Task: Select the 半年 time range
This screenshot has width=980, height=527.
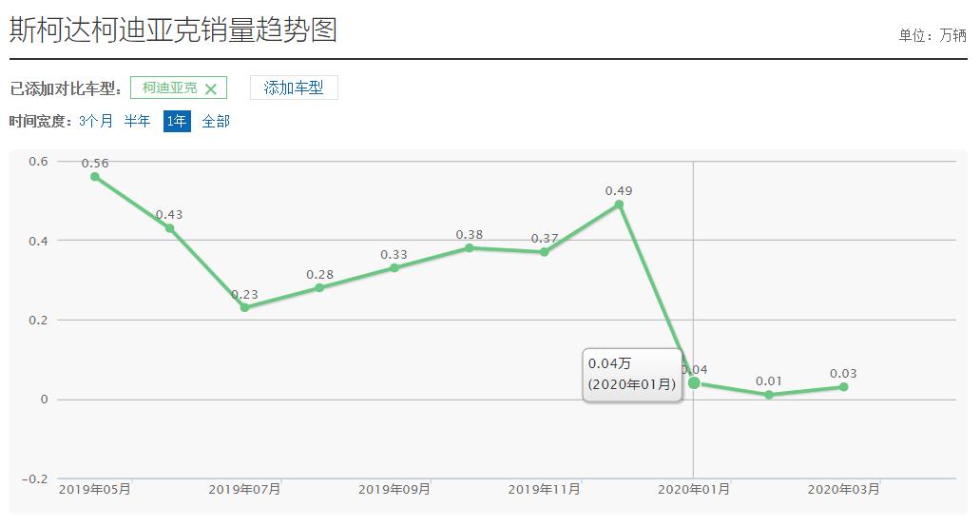Action: click(x=138, y=121)
